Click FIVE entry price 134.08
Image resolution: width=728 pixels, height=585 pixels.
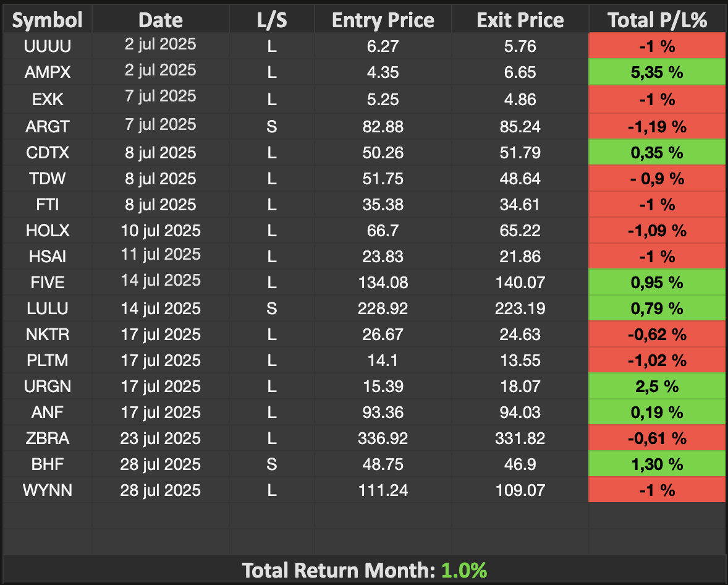383,283
